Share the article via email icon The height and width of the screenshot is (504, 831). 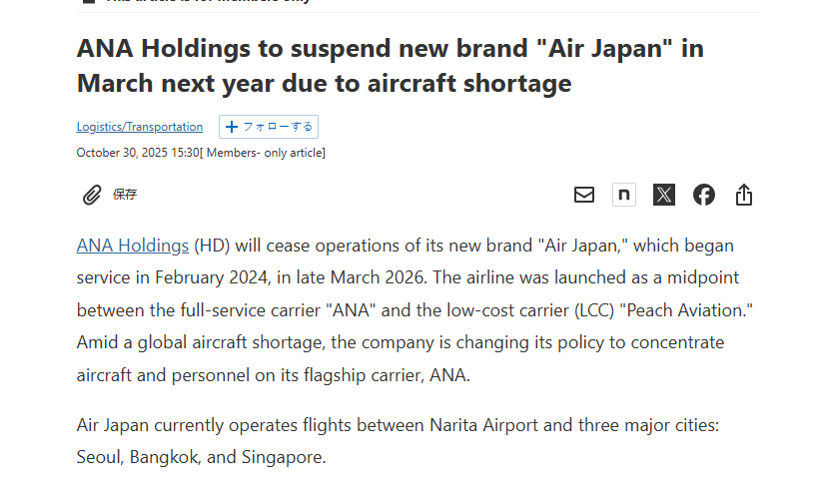pyautogui.click(x=584, y=195)
